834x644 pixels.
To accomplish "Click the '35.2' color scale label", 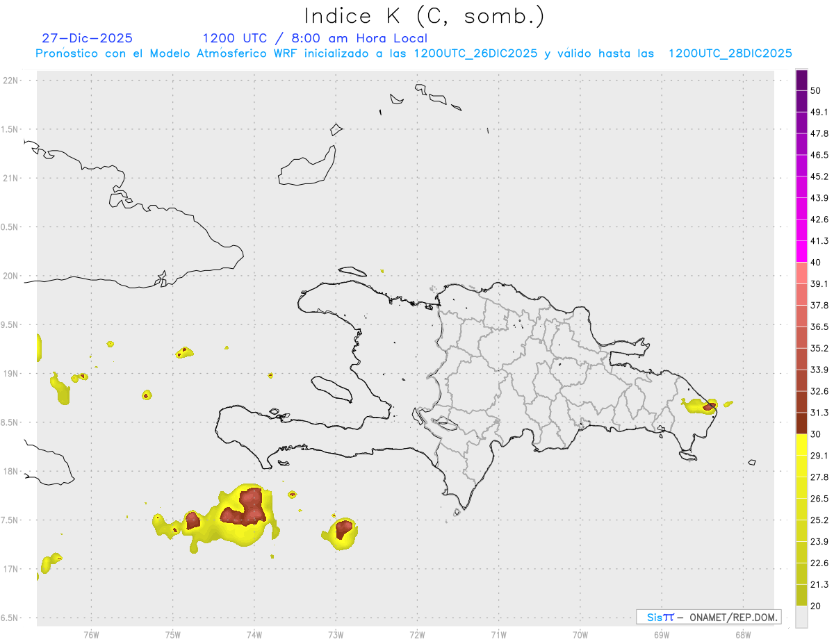I will (819, 348).
